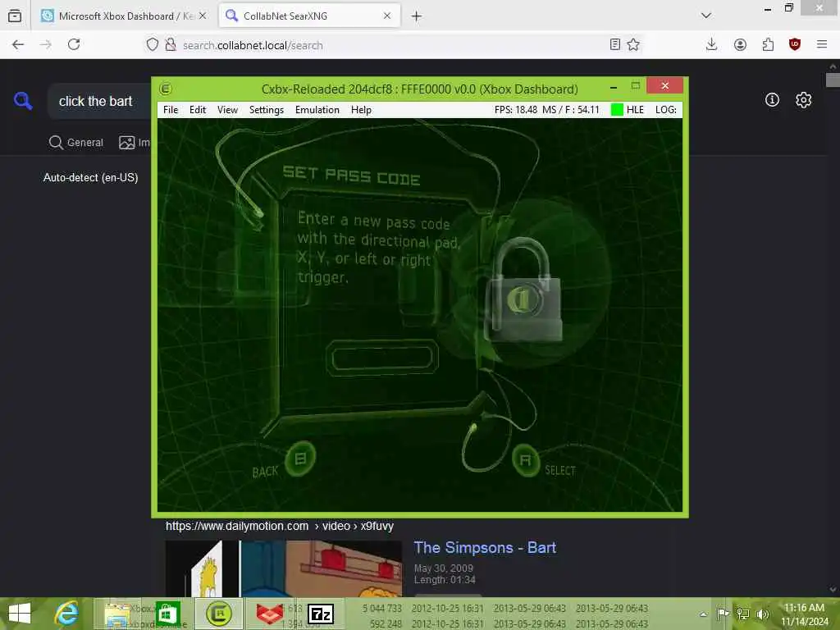Viewport: 840px width, 630px height.
Task: Click the page vertical scrollbar thumb
Action: pyautogui.click(x=833, y=80)
